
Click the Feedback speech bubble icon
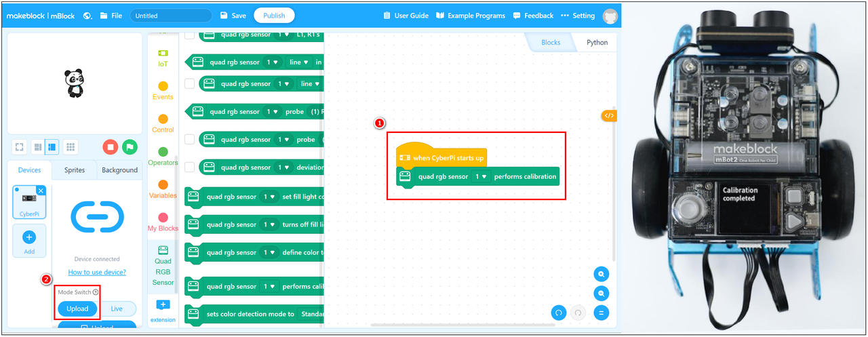517,16
